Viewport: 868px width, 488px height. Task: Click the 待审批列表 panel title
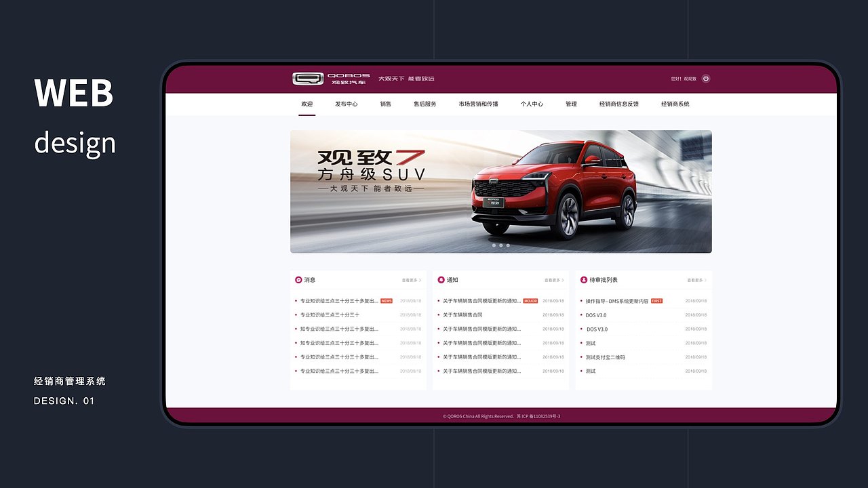pyautogui.click(x=604, y=280)
